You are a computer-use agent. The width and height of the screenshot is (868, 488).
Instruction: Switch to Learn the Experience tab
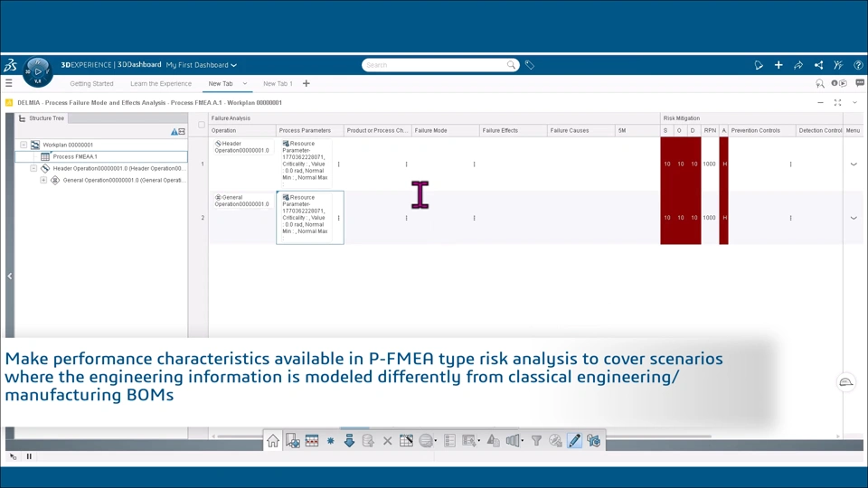[161, 83]
